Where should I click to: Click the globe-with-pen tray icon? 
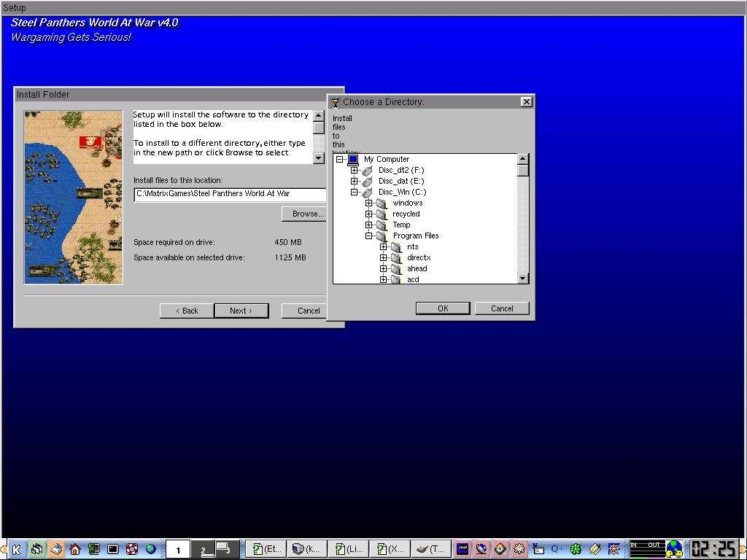click(481, 550)
